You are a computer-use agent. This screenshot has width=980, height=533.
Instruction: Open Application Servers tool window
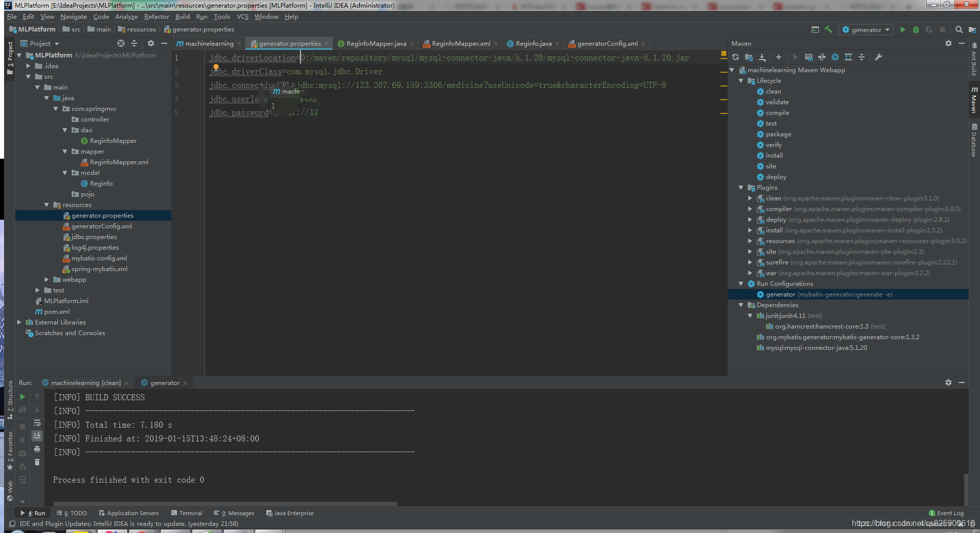click(x=129, y=513)
